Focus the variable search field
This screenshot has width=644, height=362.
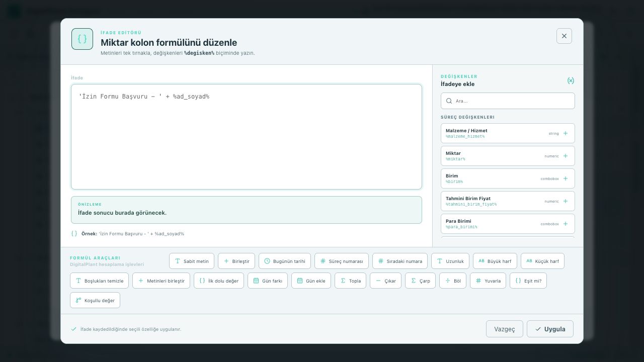pyautogui.click(x=508, y=101)
